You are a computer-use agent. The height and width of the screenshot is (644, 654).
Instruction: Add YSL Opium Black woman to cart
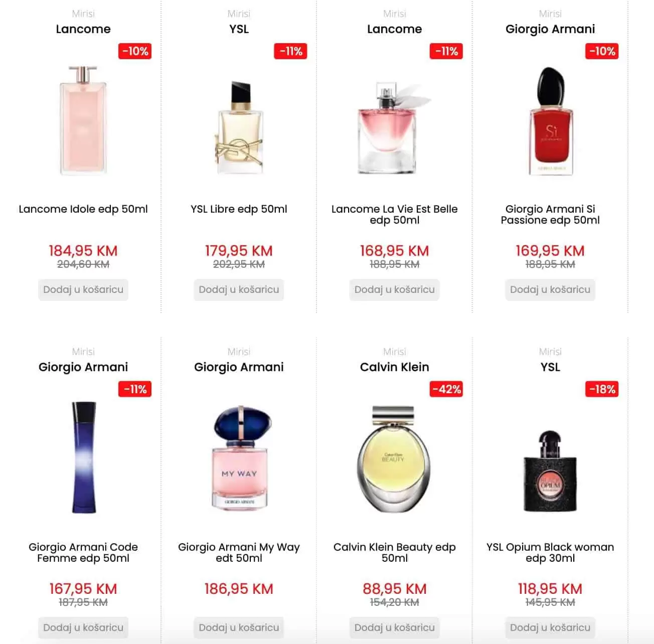click(x=550, y=628)
